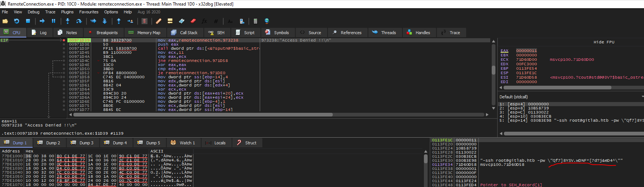This screenshot has width=644, height=187.
Task: Stop debugging with the square icon
Action: pyautogui.click(x=28, y=21)
